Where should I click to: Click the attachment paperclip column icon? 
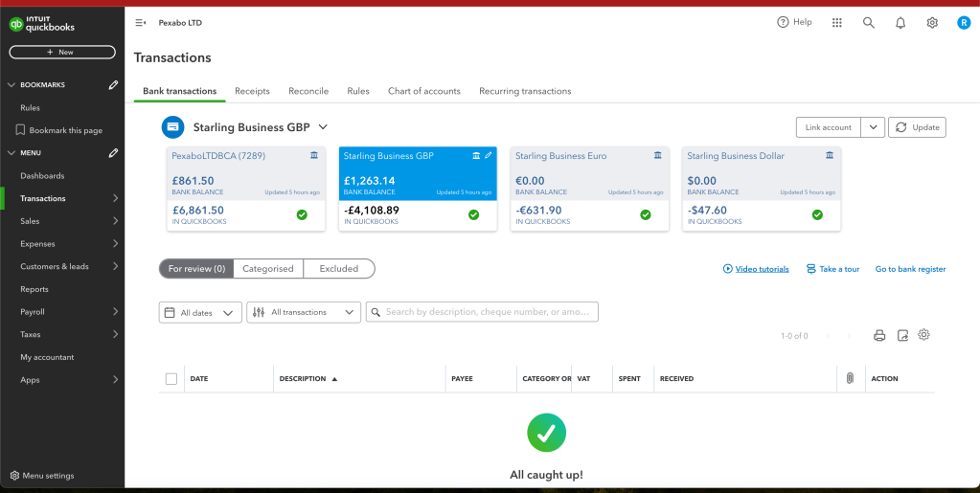pos(850,379)
